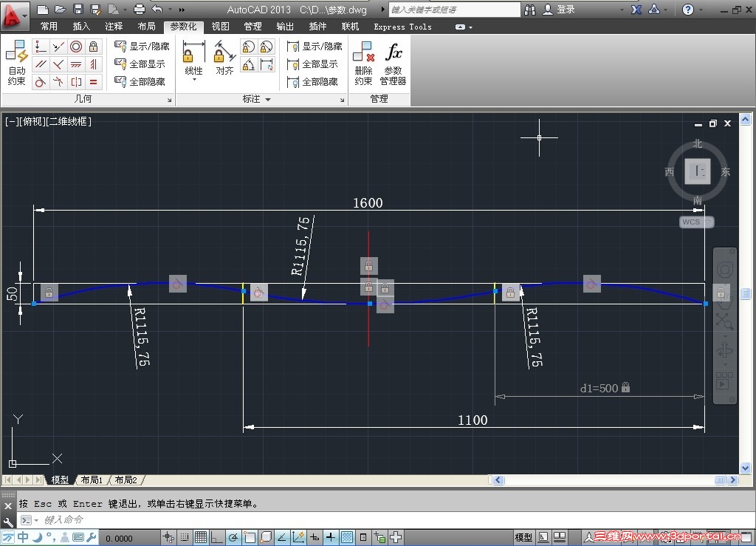756x546 pixels.
Task: Toggle Grid Display in status bar
Action: coord(201,537)
